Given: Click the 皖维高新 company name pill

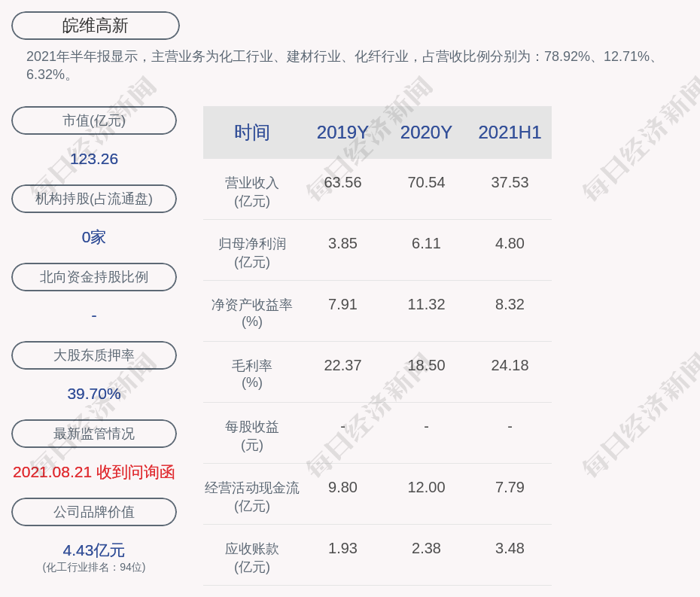Looking at the screenshot, I should 95,26.
